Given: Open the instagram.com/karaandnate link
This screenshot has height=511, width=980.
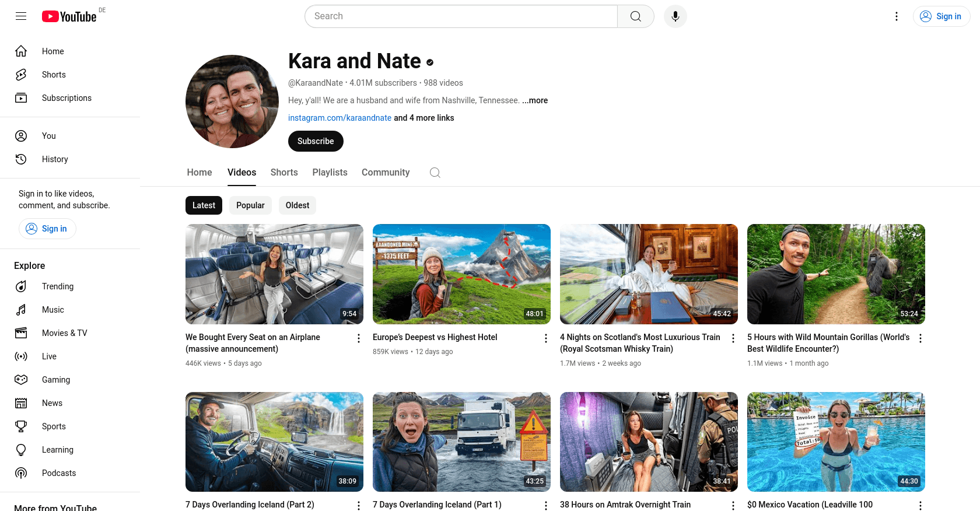Looking at the screenshot, I should tap(339, 118).
